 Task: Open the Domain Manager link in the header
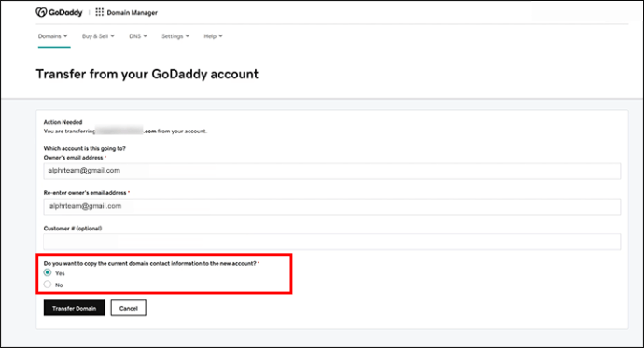click(133, 13)
